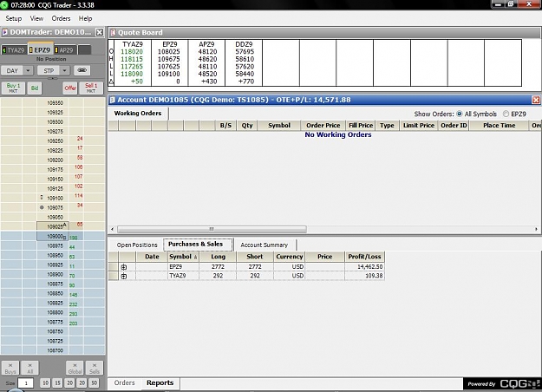Sort by Symbol column header
Image resolution: width=542 pixels, height=392 pixels.
click(x=183, y=257)
